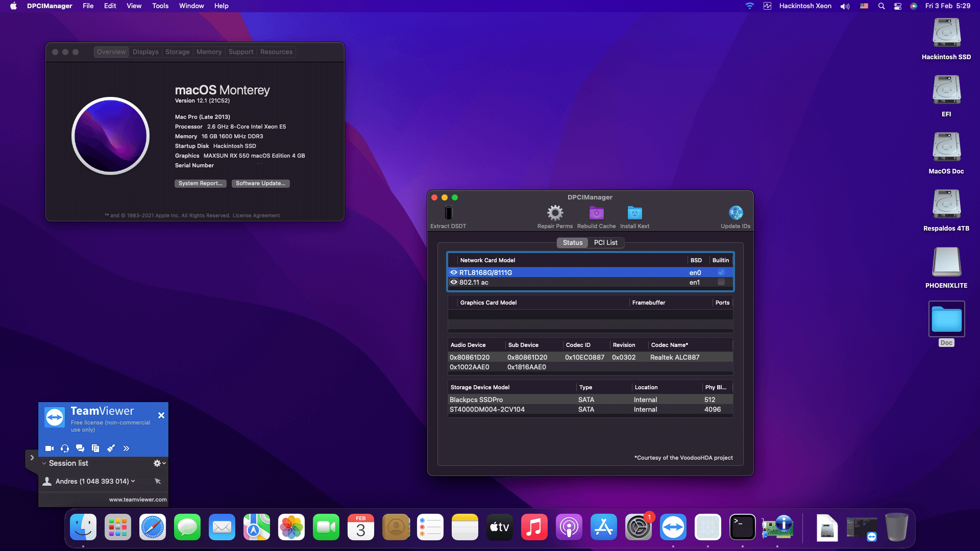Open the Resources tab in About This Mac
Image resolution: width=980 pixels, height=551 pixels.
point(276,52)
